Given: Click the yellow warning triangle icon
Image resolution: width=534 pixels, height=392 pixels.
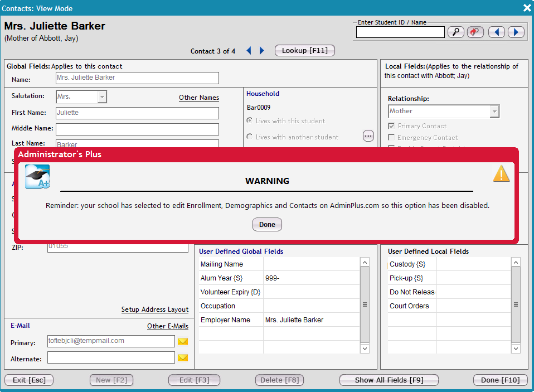Looking at the screenshot, I should (x=501, y=173).
